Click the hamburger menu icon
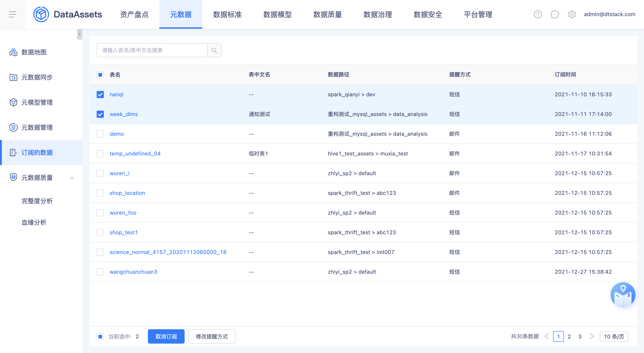 (x=13, y=14)
